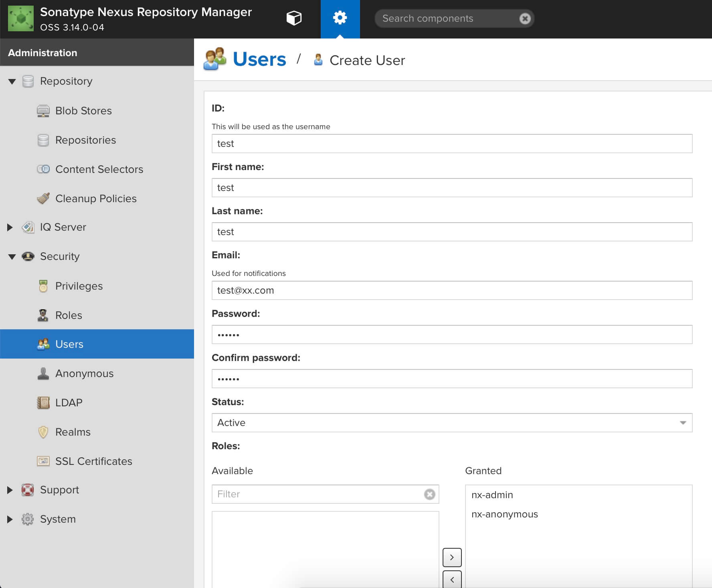The width and height of the screenshot is (712, 588).
Task: Expand the Support section
Action: [x=10, y=490]
